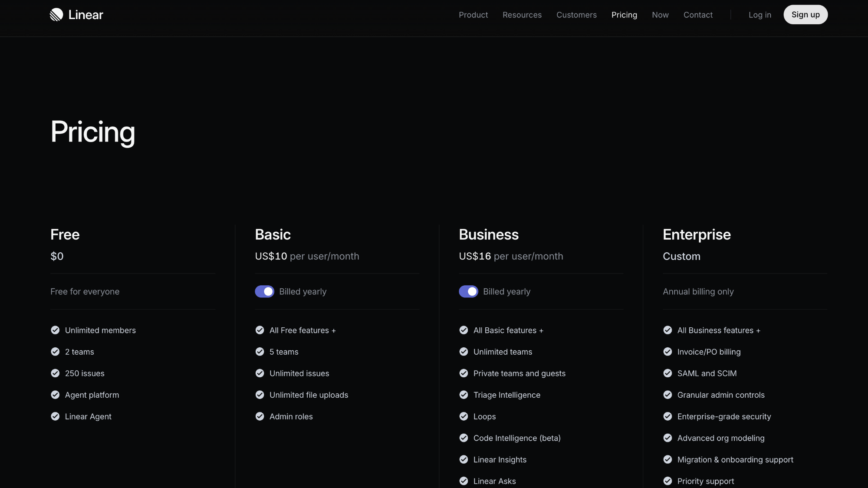Click the checkmark beside All Basic features

point(464,330)
